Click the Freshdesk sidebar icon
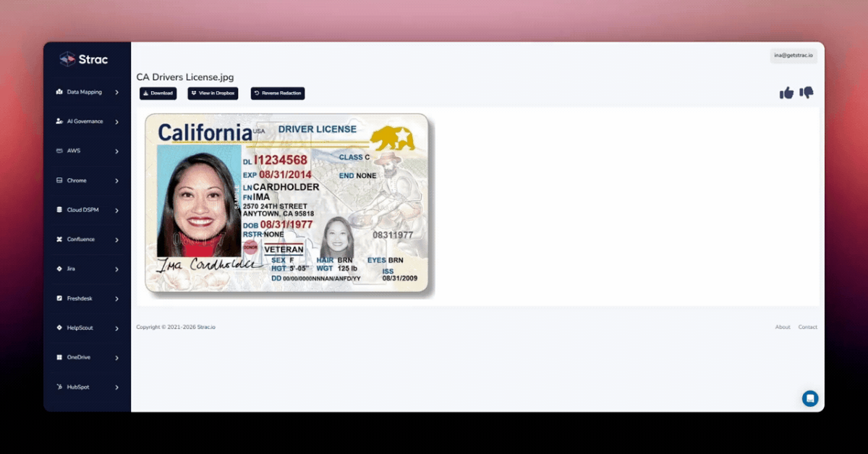868x454 pixels. pos(59,298)
